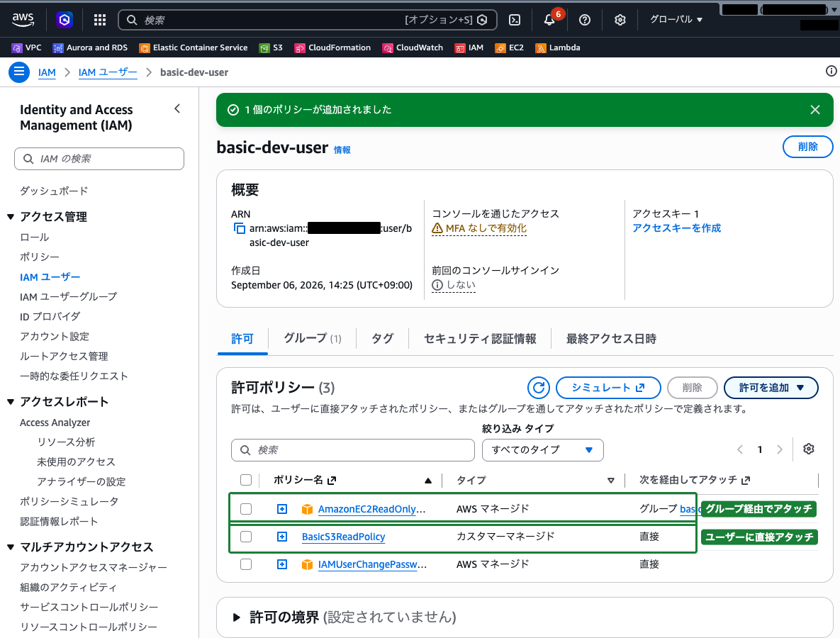The width and height of the screenshot is (840, 638).
Task: Open IAM user groups in sidebar
Action: coord(69,297)
